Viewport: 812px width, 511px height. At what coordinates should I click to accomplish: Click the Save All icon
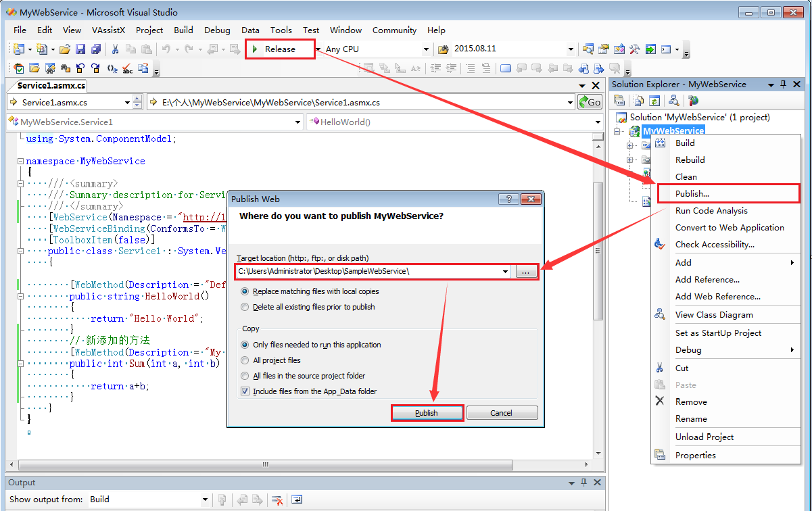pos(96,49)
